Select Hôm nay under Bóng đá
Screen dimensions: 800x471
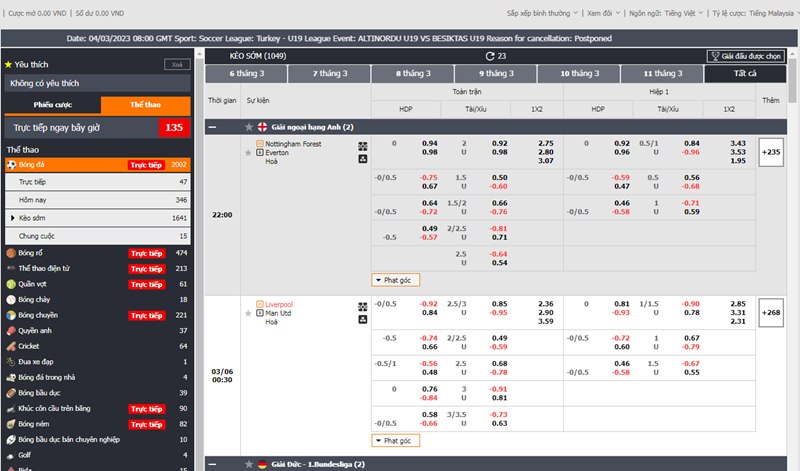[97, 200]
